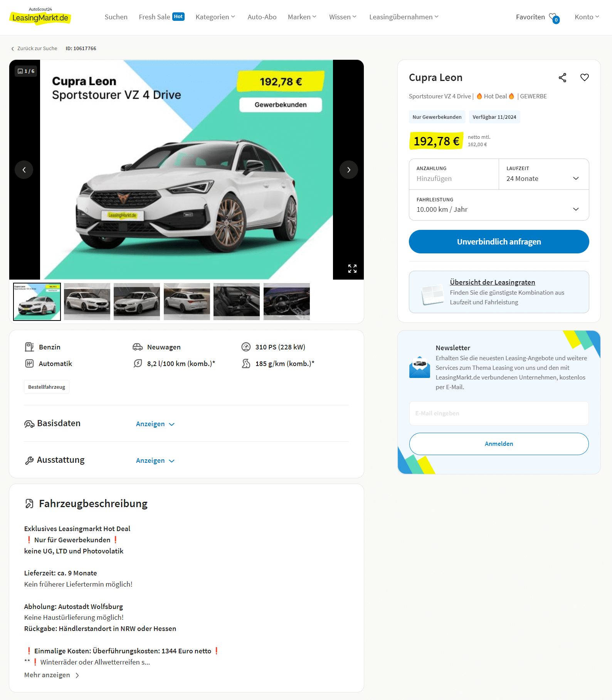Go to previous gallery image with left arrow

coord(24,170)
